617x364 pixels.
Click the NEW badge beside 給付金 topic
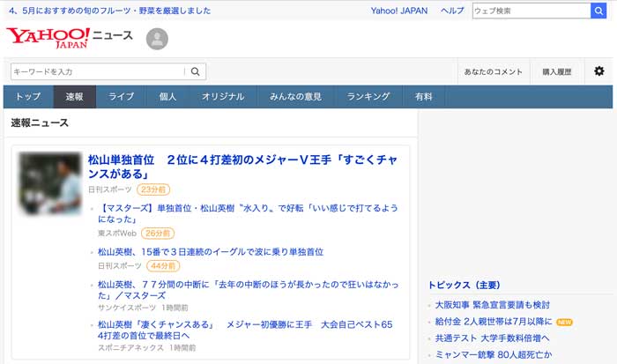[564, 323]
